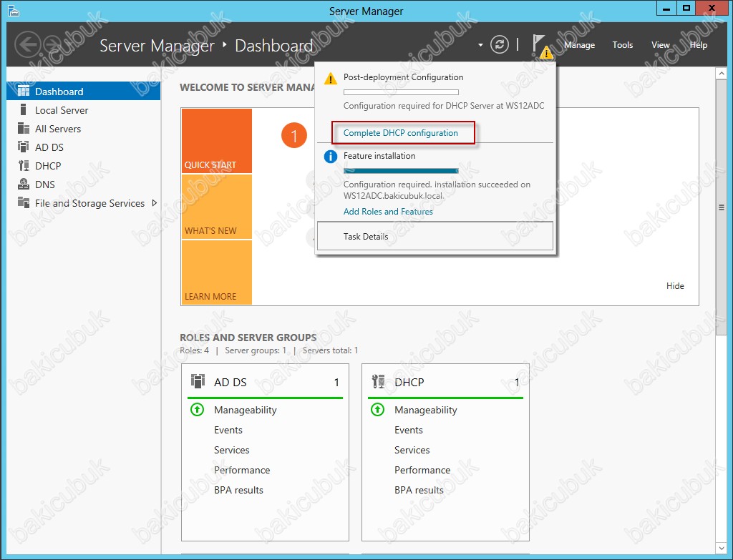Select DHCP in the sidebar

(84, 166)
